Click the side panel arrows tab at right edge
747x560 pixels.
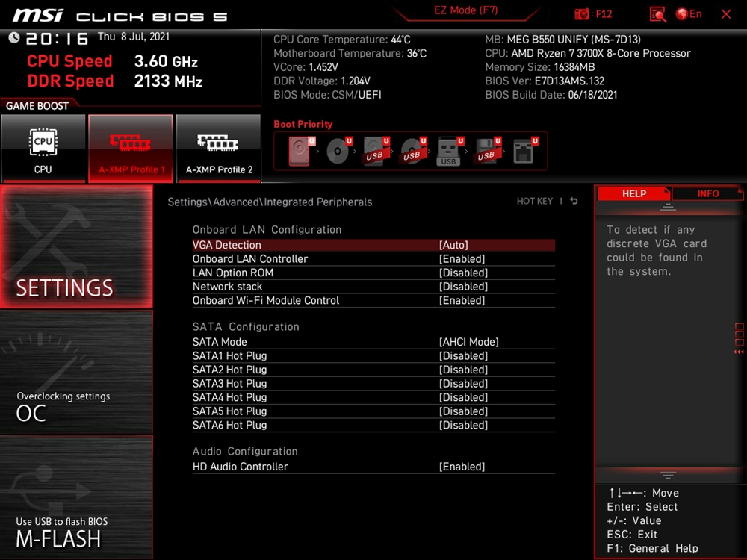tap(739, 338)
